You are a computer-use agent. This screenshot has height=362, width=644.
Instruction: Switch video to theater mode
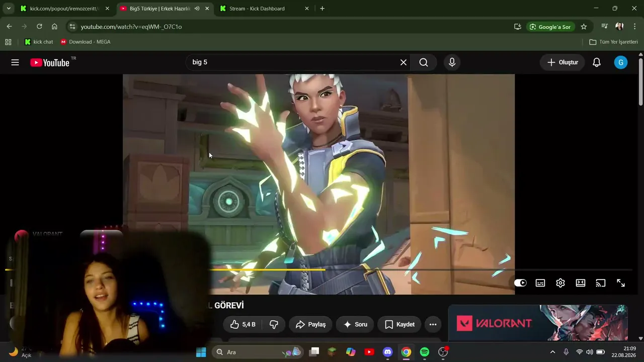click(x=581, y=283)
